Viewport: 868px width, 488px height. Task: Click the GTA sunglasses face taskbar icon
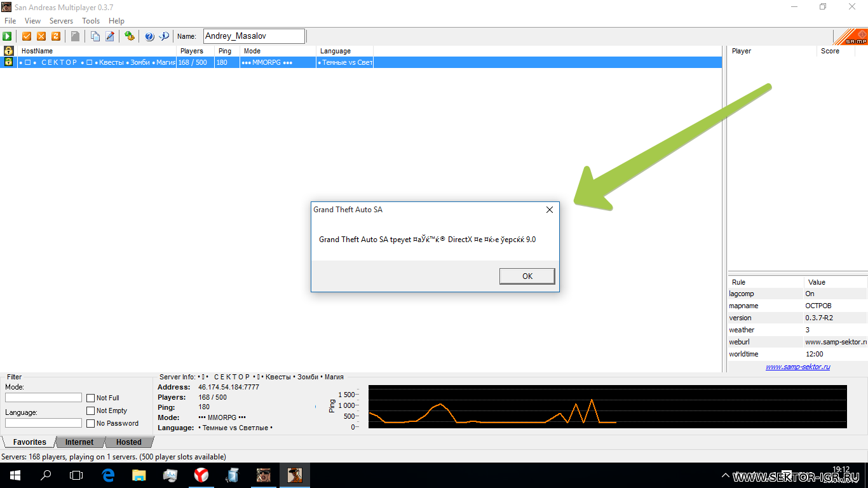[x=264, y=475]
